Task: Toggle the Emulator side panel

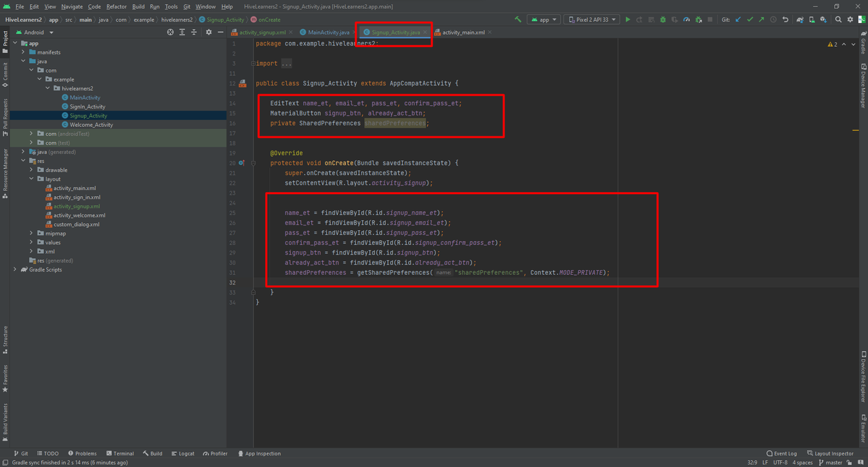Action: pos(863,428)
